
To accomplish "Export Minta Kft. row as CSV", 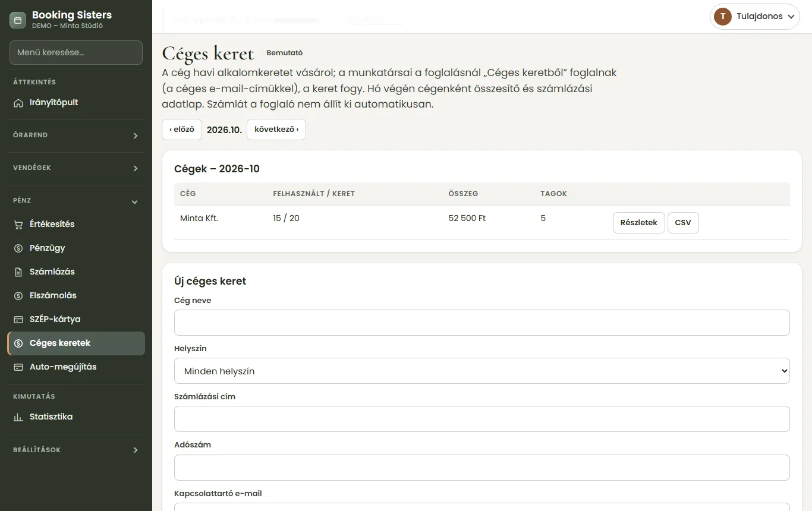I will (683, 223).
